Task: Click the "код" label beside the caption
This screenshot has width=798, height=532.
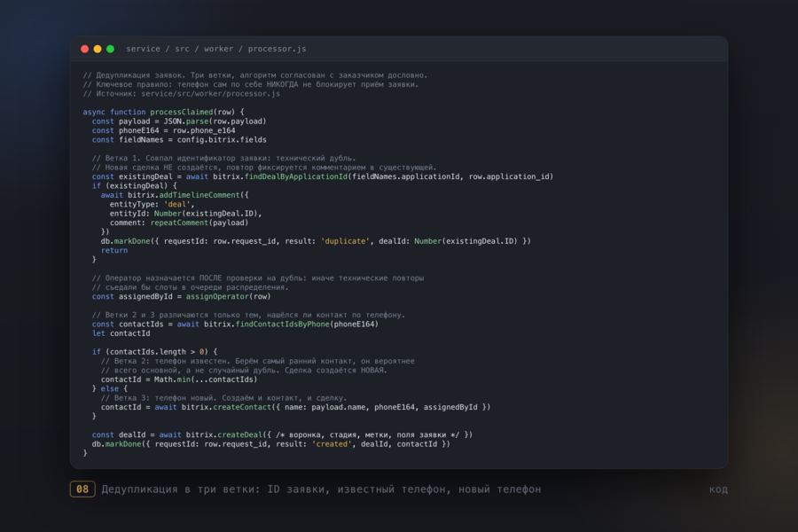Action: point(718,489)
